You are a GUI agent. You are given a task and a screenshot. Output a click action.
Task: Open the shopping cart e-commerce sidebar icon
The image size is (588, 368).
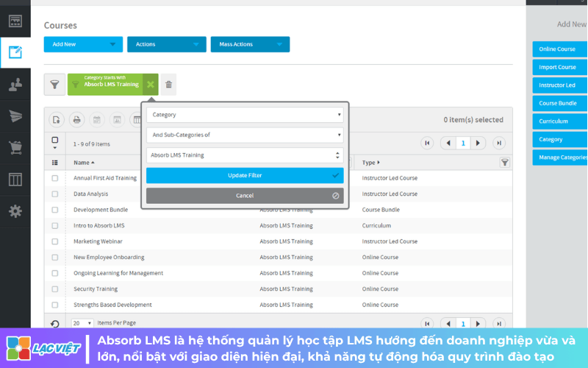pos(15,148)
